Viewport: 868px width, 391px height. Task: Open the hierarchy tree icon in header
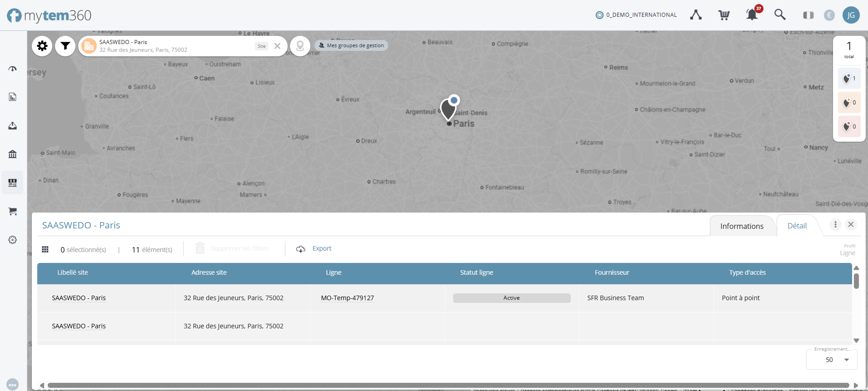696,15
